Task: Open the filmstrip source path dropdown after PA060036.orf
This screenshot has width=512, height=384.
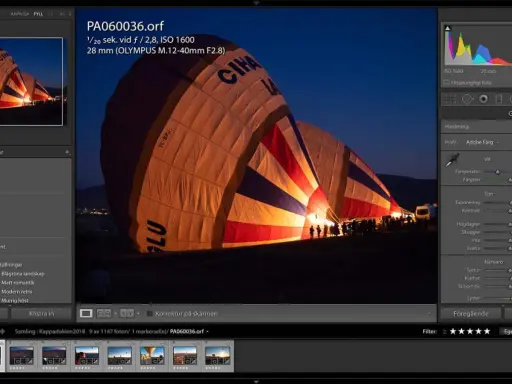Action: point(207,331)
